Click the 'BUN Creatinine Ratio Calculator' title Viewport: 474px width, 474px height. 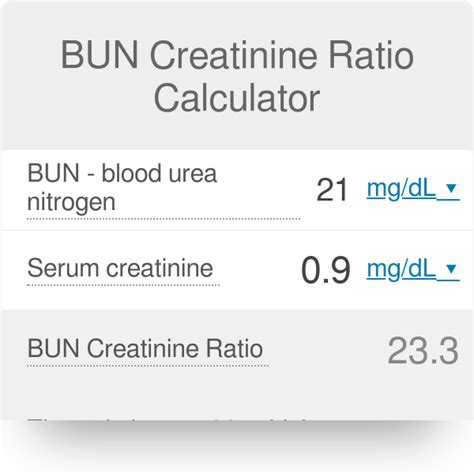pos(237,76)
